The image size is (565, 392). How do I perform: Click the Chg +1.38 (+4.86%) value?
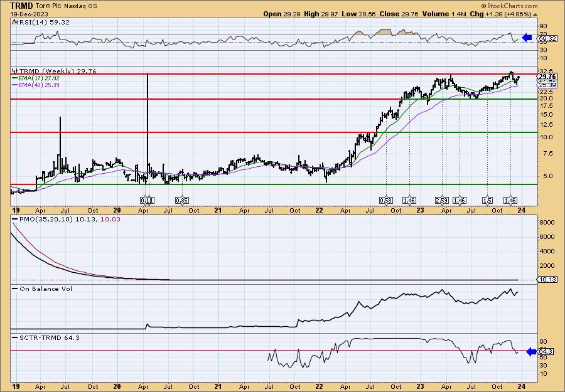click(x=501, y=14)
